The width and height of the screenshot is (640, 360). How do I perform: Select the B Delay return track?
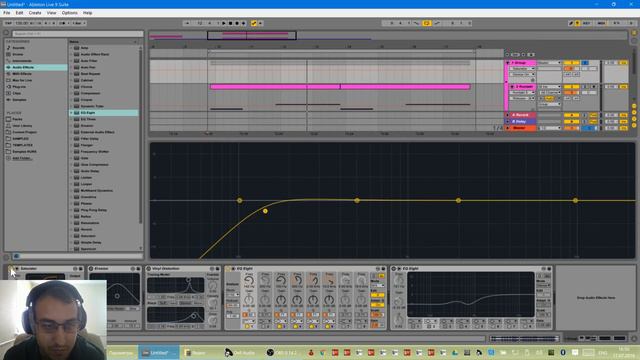click(x=523, y=122)
